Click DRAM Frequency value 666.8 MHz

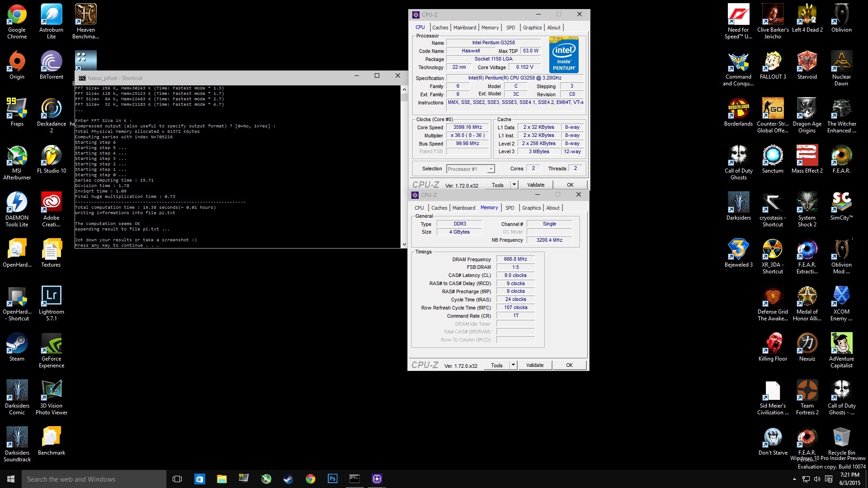click(x=515, y=259)
